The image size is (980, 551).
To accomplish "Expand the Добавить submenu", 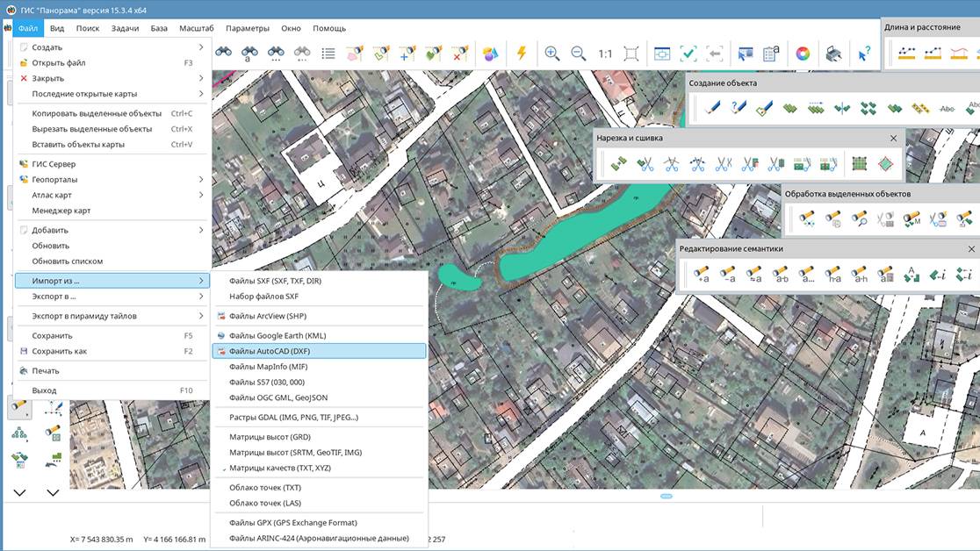I will 112,230.
